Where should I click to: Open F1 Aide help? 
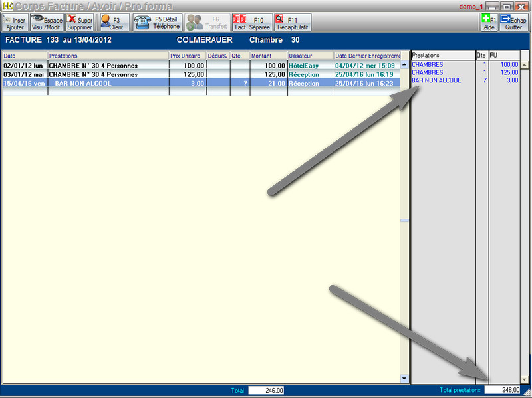coord(489,23)
